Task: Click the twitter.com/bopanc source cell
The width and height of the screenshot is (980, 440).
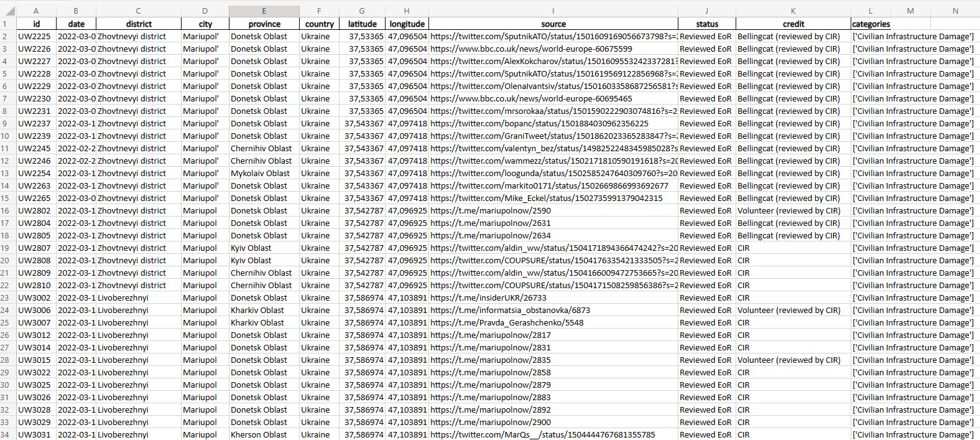Action: [553, 123]
